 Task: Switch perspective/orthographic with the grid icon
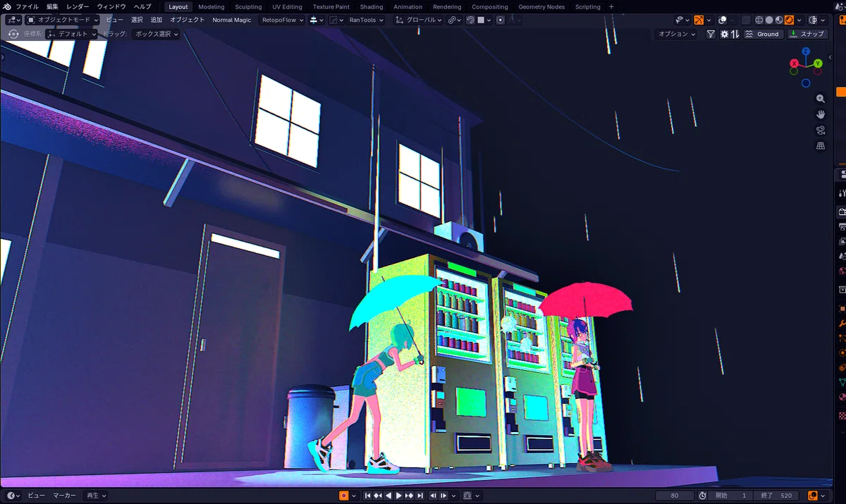coord(820,146)
